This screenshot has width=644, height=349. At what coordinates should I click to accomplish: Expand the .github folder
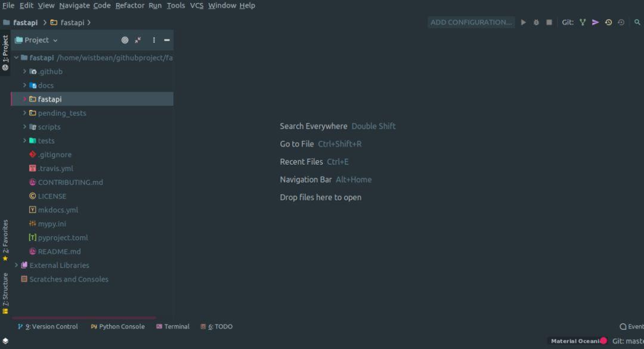(24, 71)
